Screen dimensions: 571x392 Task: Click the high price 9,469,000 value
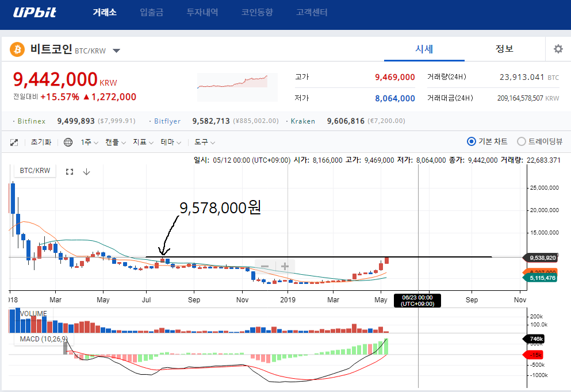pyautogui.click(x=394, y=77)
